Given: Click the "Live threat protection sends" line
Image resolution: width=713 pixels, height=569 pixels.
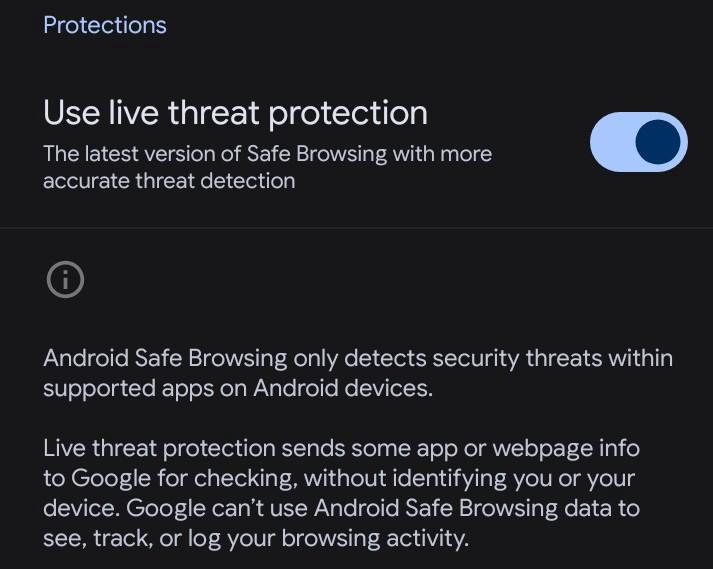Looking at the screenshot, I should click(341, 448).
